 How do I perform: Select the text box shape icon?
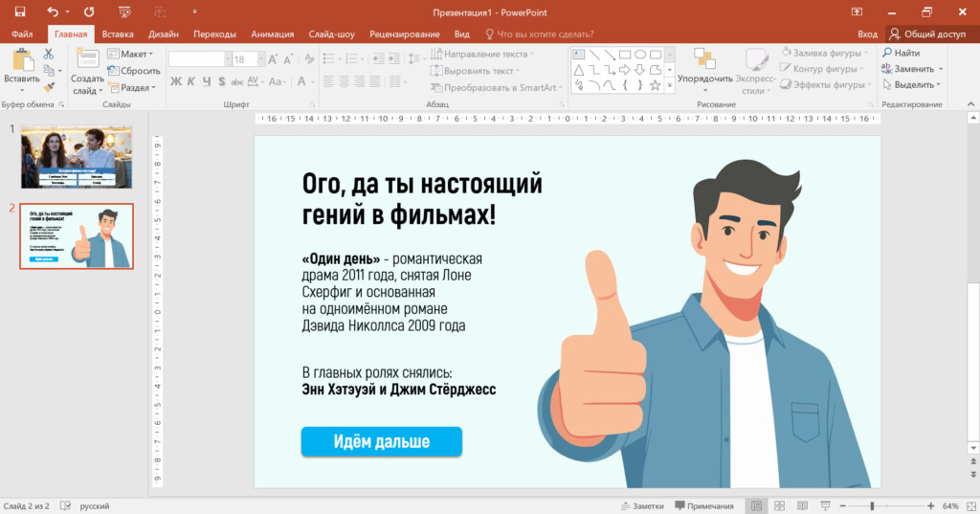579,55
